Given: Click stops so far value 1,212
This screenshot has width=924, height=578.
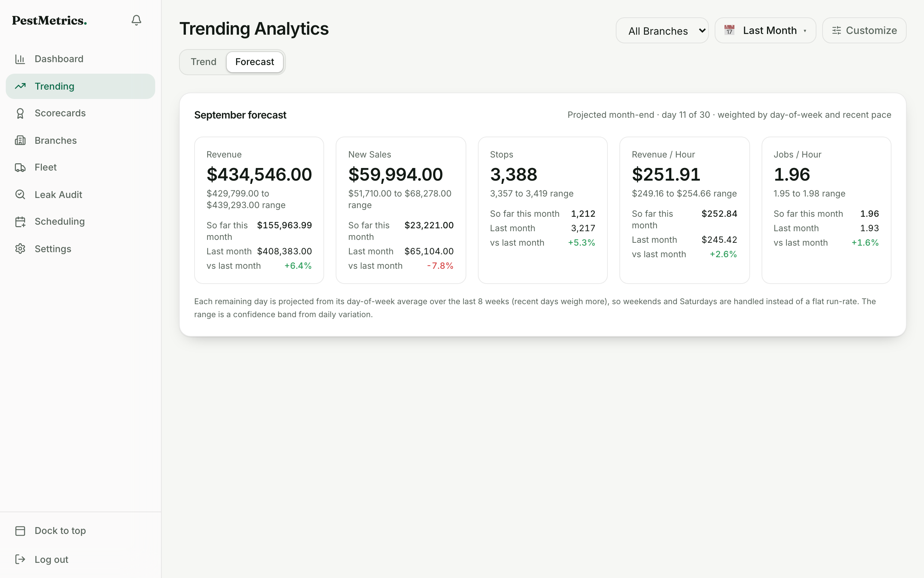Looking at the screenshot, I should [583, 214].
